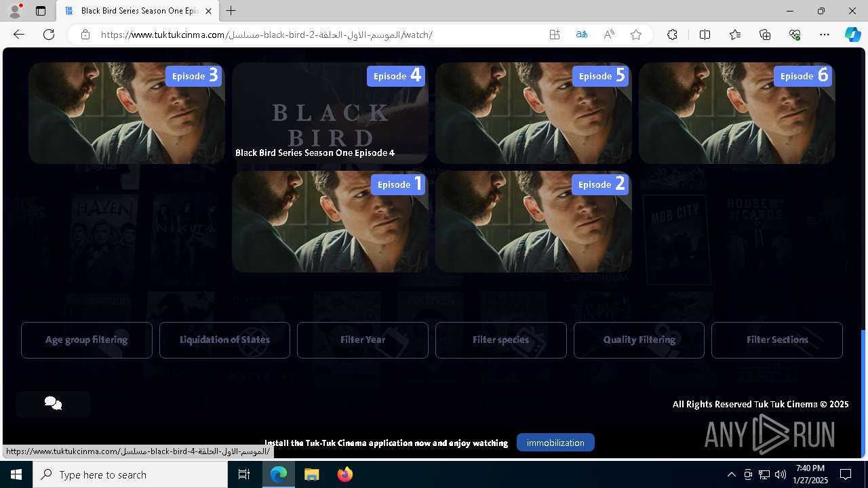Open the tab actions menu icon
Screen dimensions: 868x488
41,11
